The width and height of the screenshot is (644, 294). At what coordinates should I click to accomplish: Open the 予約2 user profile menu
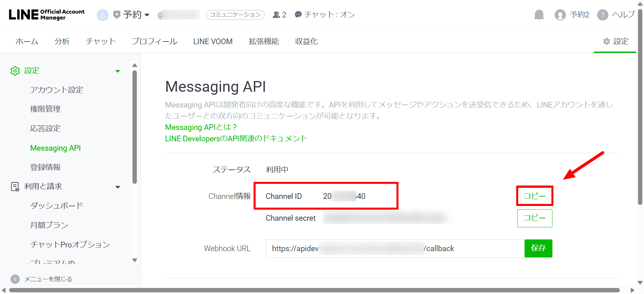[572, 15]
